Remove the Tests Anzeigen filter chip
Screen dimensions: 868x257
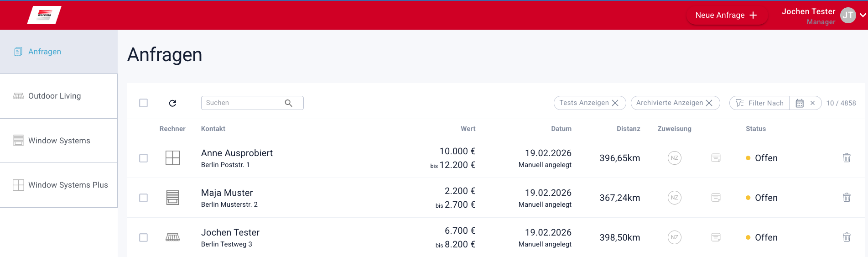[615, 103]
